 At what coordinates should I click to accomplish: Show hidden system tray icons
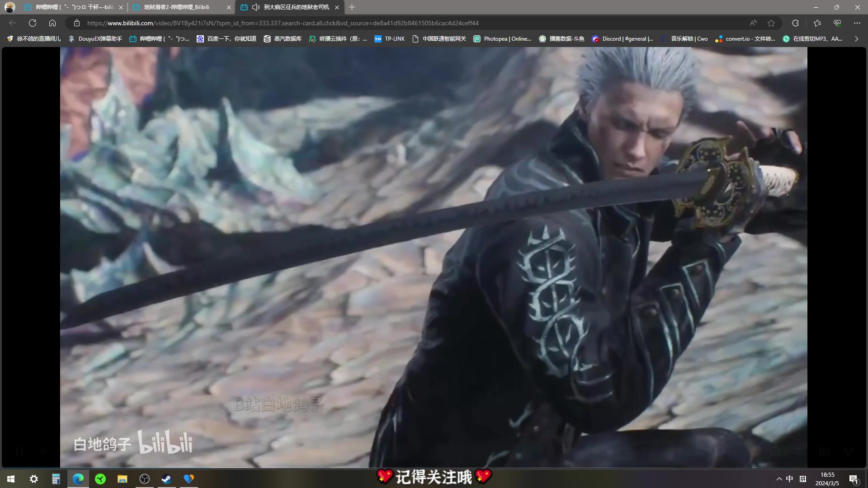click(x=779, y=479)
